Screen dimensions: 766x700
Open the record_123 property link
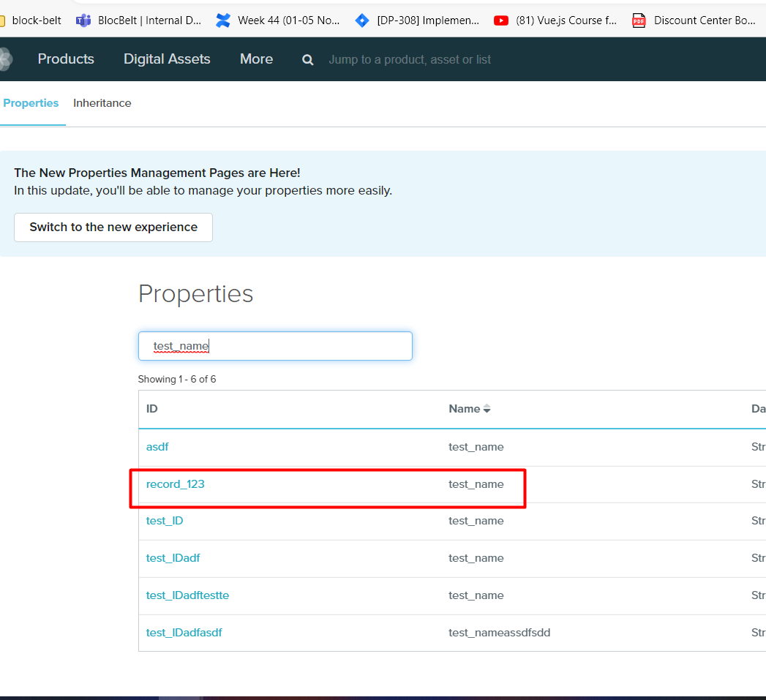click(x=176, y=484)
